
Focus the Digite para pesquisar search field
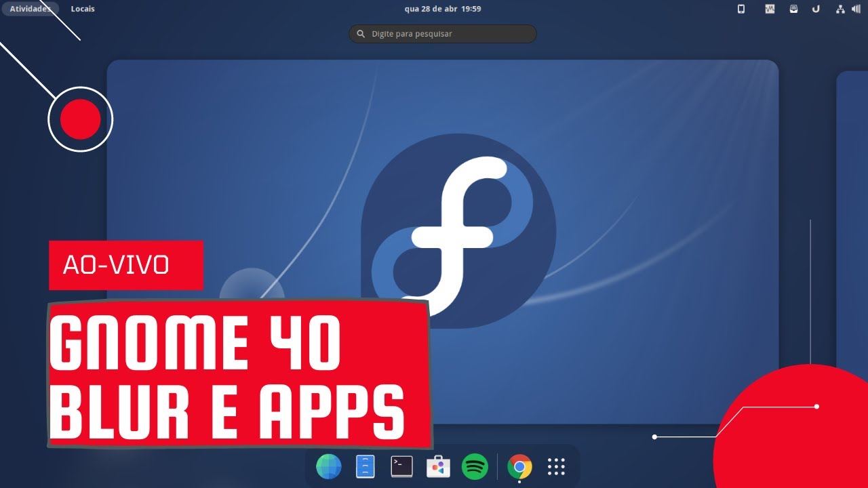point(442,34)
